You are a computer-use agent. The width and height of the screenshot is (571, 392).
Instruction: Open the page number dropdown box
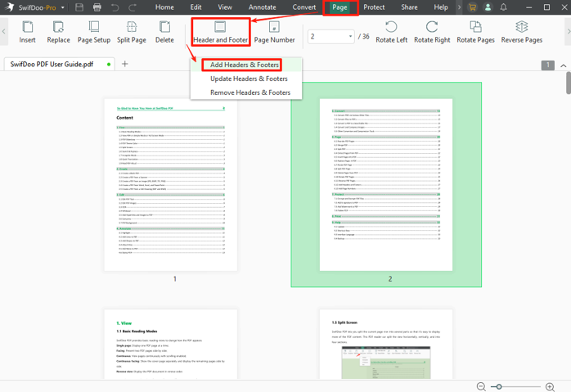330,37
